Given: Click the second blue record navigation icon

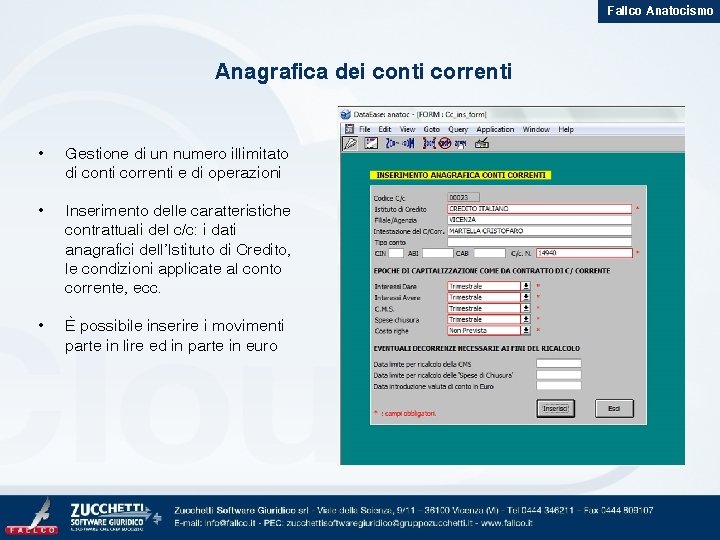Looking at the screenshot, I should tap(408, 144).
